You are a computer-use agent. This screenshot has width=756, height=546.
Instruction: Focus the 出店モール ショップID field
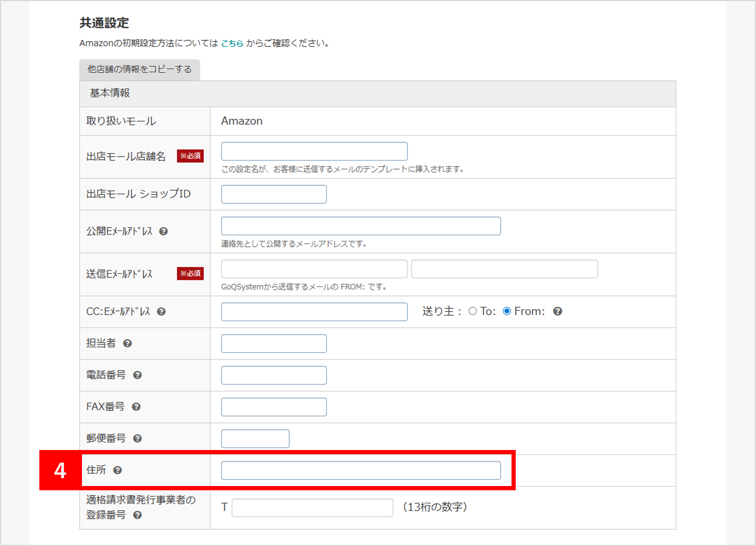point(274,194)
